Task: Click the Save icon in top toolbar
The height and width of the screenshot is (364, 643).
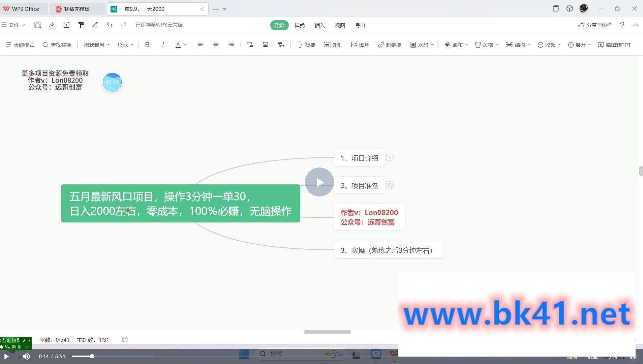Action: point(38,25)
